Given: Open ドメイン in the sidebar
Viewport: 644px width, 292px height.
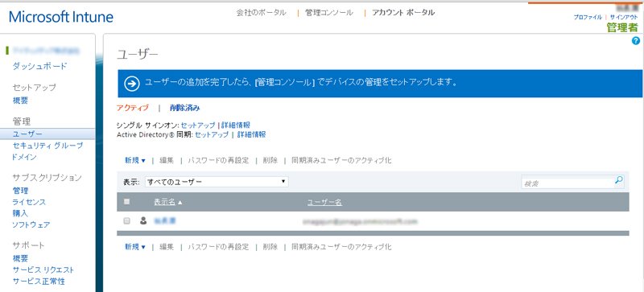Looking at the screenshot, I should pyautogui.click(x=24, y=157).
